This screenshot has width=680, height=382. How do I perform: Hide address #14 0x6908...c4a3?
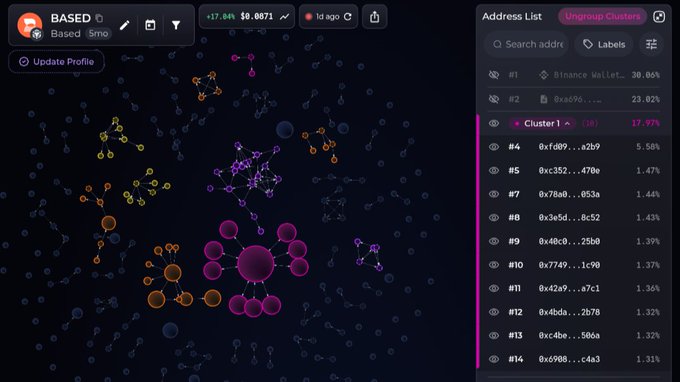click(x=494, y=359)
